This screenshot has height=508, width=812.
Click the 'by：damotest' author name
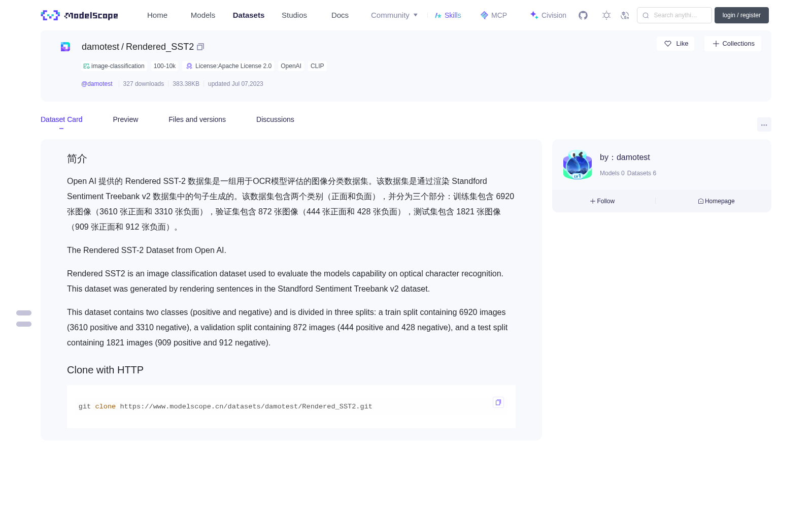click(625, 157)
